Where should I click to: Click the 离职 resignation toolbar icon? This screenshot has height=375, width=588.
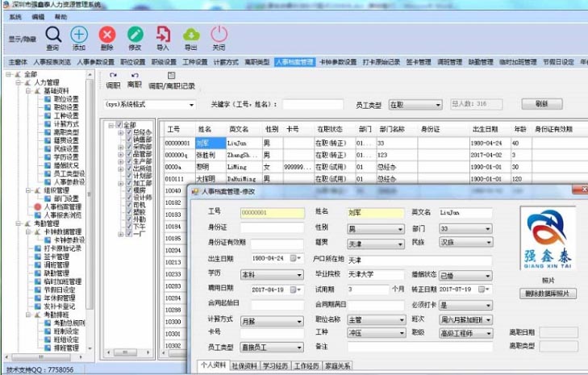[135, 75]
